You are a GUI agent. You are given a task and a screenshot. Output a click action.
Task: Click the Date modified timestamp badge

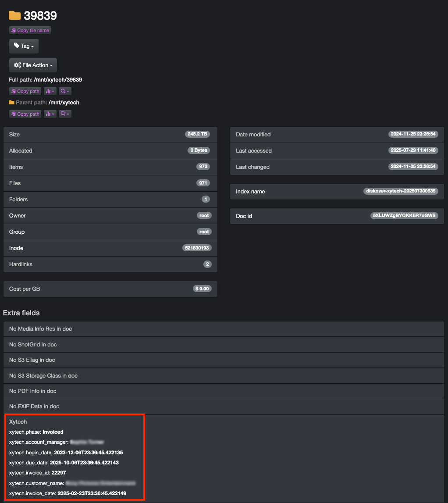click(413, 134)
